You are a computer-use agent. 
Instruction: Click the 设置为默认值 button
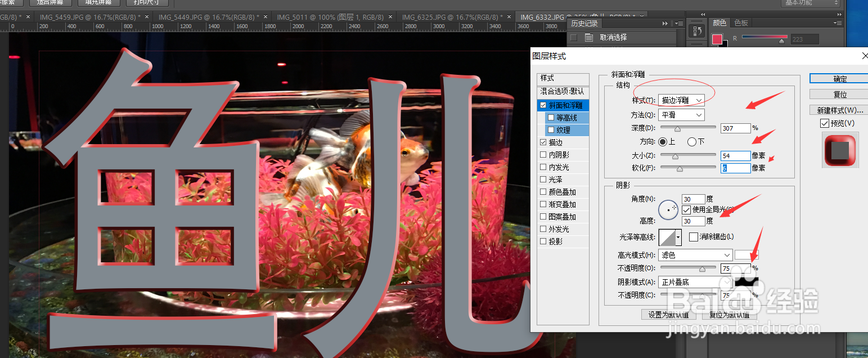coord(669,315)
